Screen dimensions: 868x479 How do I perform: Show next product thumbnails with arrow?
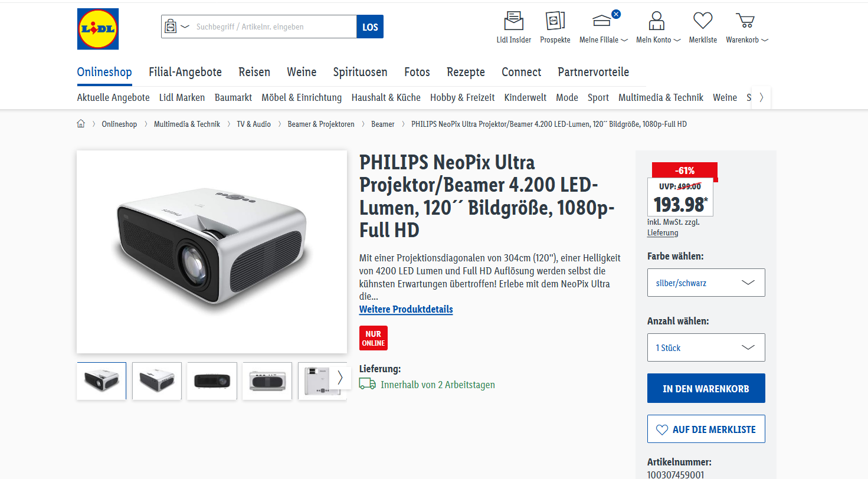coord(340,378)
